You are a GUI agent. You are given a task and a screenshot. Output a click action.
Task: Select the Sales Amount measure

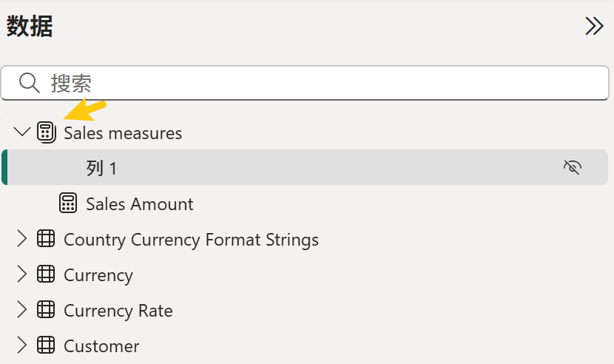[140, 204]
